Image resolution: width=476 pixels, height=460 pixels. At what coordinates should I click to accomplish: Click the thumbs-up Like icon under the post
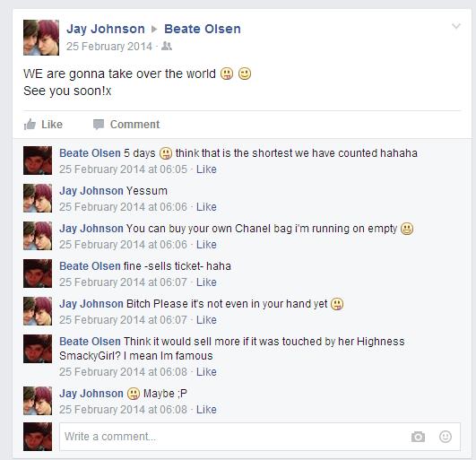[x=30, y=124]
